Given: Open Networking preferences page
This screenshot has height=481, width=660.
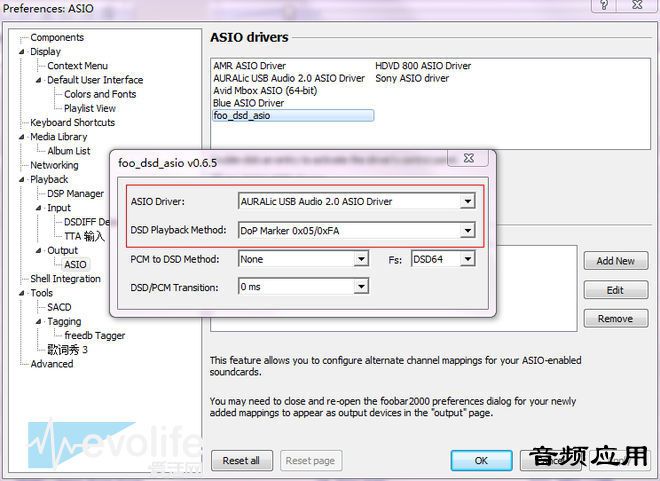Looking at the screenshot, I should point(54,165).
